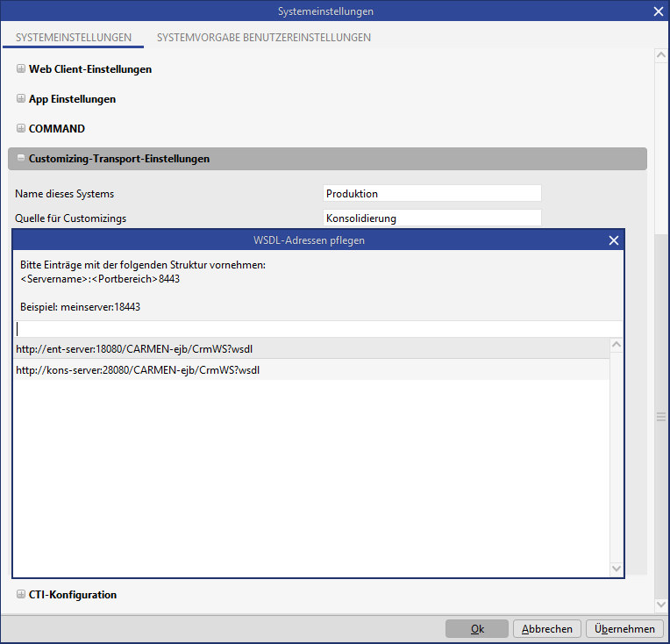Close the WSDL-Adressen pflegen dialog
670x644 pixels.
pyautogui.click(x=614, y=240)
